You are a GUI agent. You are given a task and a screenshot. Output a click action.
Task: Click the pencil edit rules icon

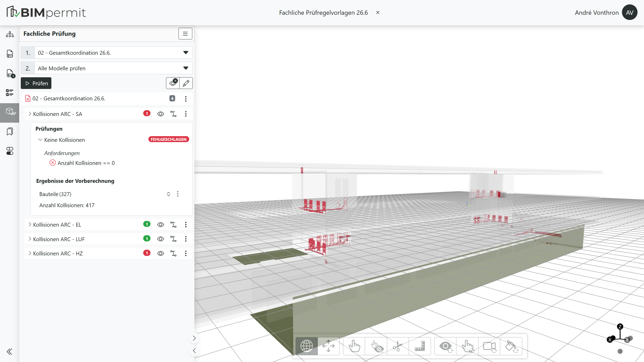point(186,83)
